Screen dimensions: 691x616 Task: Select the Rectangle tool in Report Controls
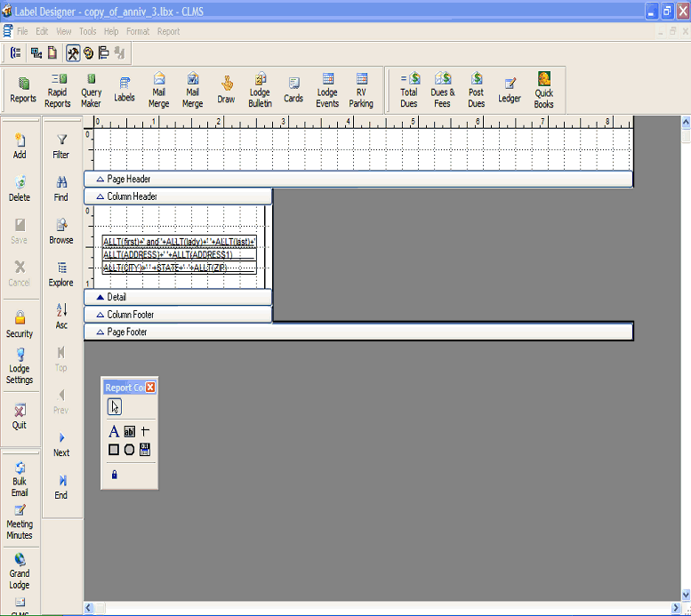tap(114, 450)
